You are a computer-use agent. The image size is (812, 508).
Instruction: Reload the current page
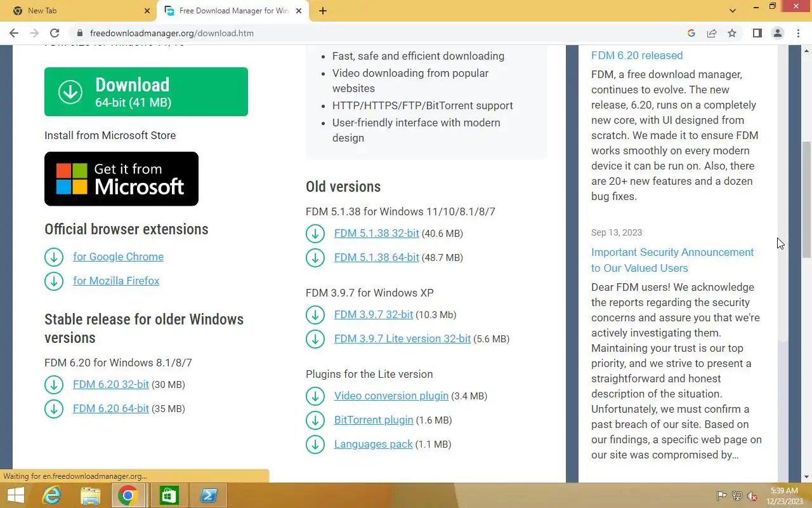(x=55, y=33)
